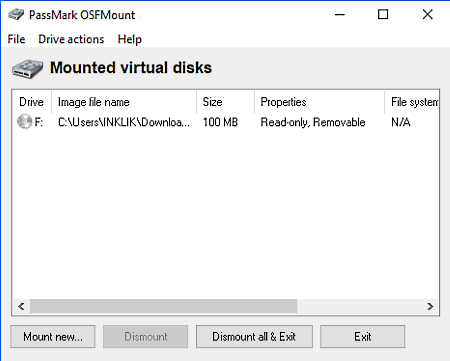Click the horizontal scrollbar right arrow

pos(430,306)
